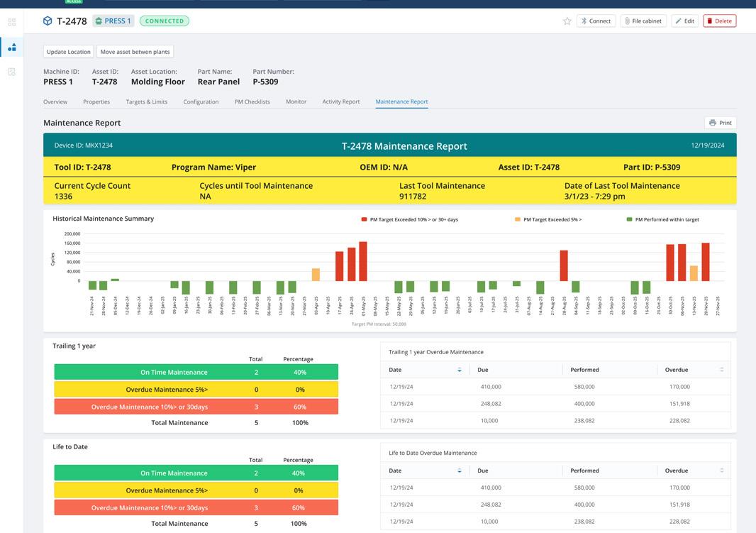The height and width of the screenshot is (533, 756).
Task: Click the Edit pencil button
Action: point(684,21)
